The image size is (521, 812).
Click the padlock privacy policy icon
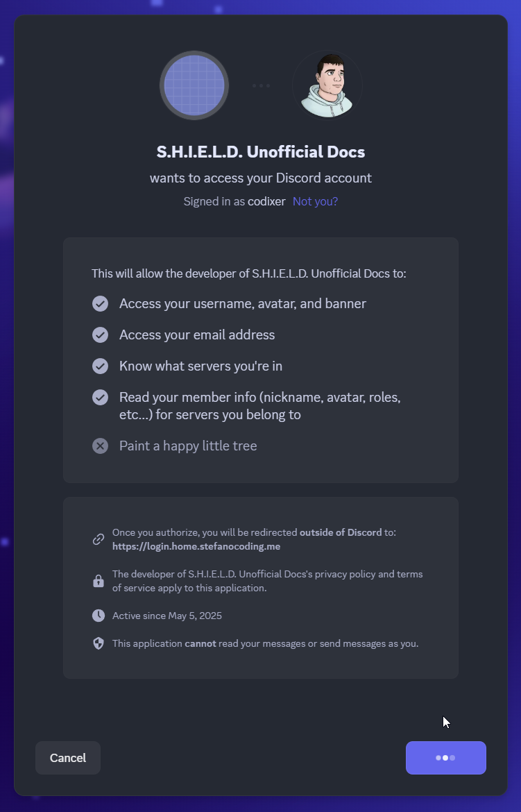[99, 581]
